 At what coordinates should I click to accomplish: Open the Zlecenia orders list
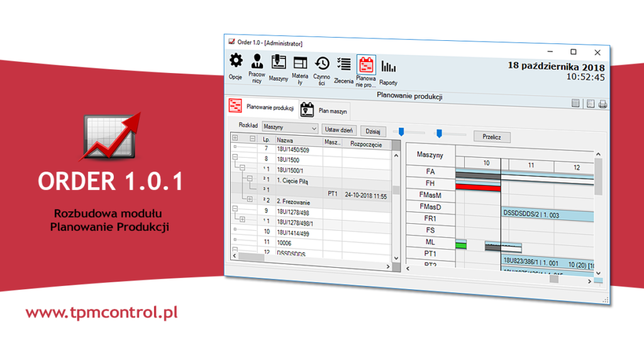pos(344,70)
